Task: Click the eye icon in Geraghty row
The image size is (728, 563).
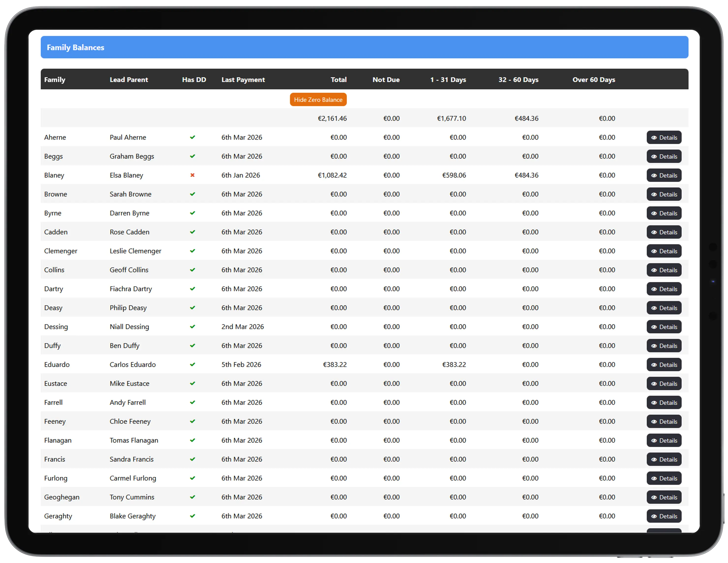Action: point(654,516)
